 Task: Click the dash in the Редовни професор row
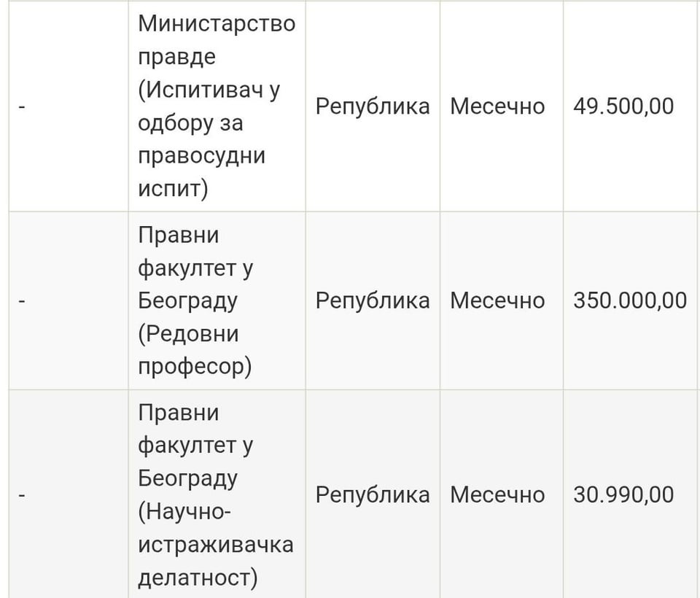[22, 300]
